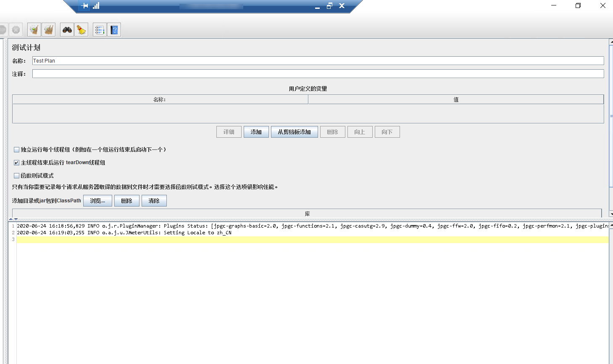
Task: Click 浏览... to add a jar to ClassPath
Action: click(x=97, y=201)
